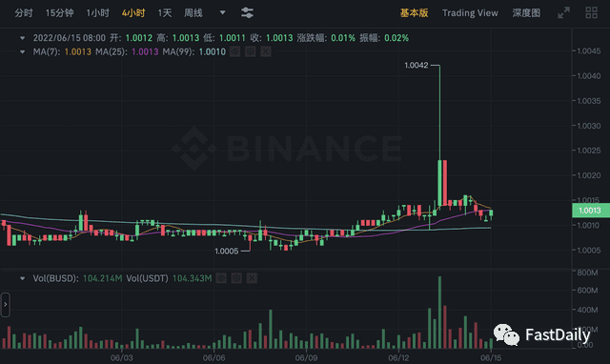This screenshot has width=610, height=364.
Task: Select the 周线 weekly interval
Action: click(x=193, y=12)
